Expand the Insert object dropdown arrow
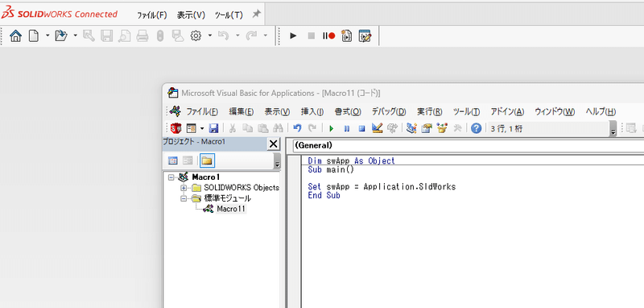Screen dimensions: 644x308 202,128
